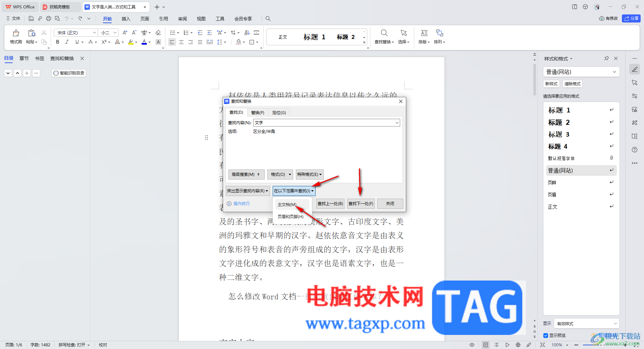Open the font name dropdown
Image resolution: width=644 pixels, height=349 pixels.
(95, 33)
